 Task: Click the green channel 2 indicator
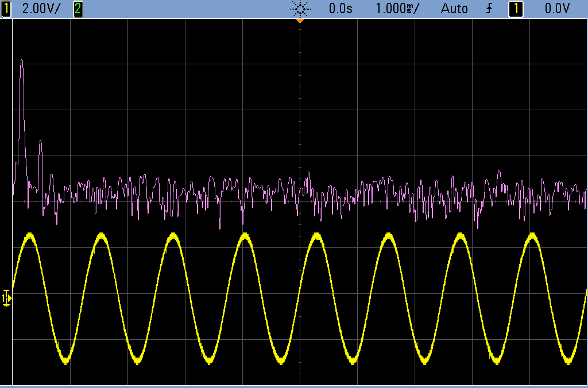pos(78,9)
